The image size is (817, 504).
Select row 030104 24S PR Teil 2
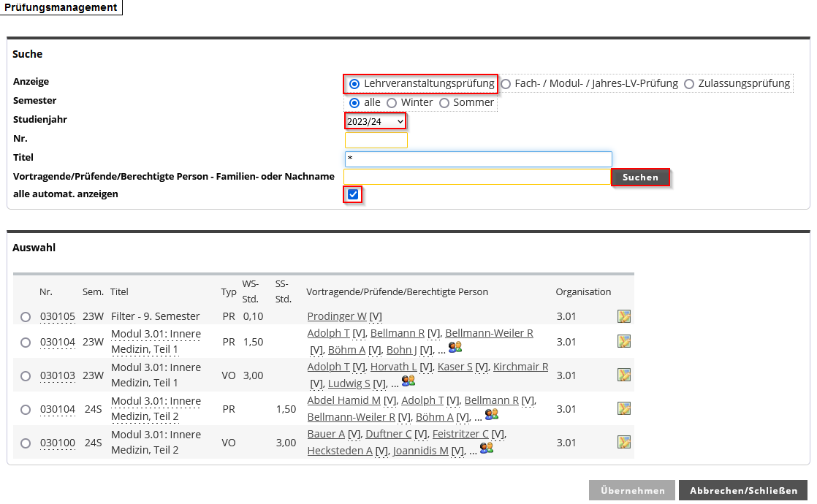[26, 410]
